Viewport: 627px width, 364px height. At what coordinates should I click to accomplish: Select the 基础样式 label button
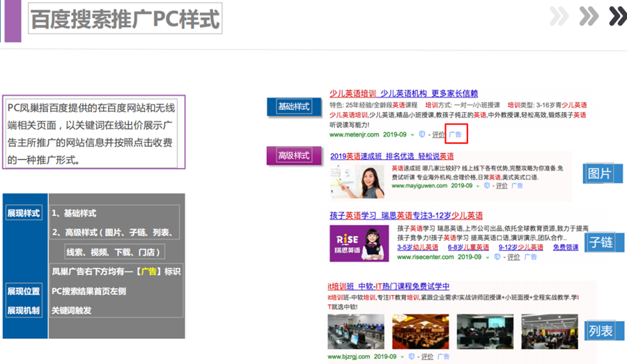click(293, 107)
